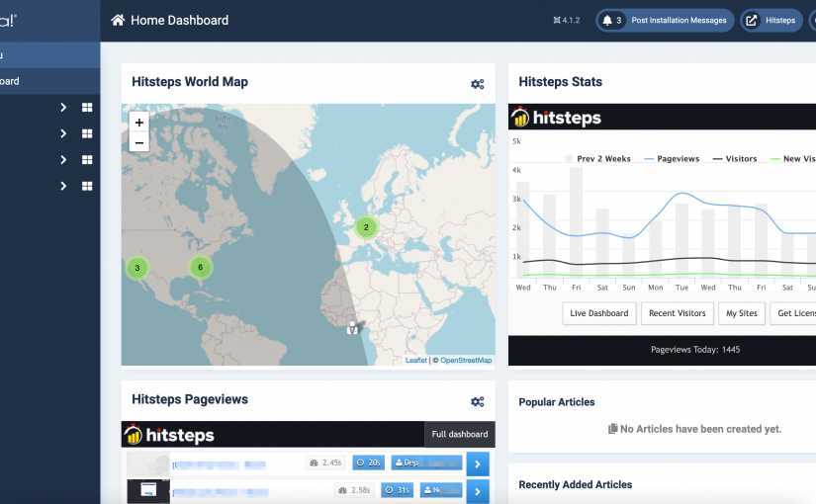This screenshot has height=504, width=816.
Task: Click the Hitsteps external link button
Action: tap(771, 21)
